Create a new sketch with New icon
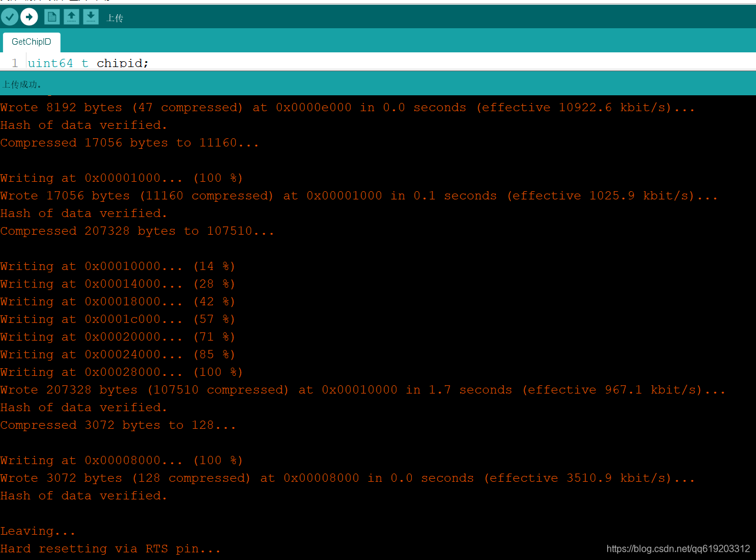 click(x=52, y=17)
